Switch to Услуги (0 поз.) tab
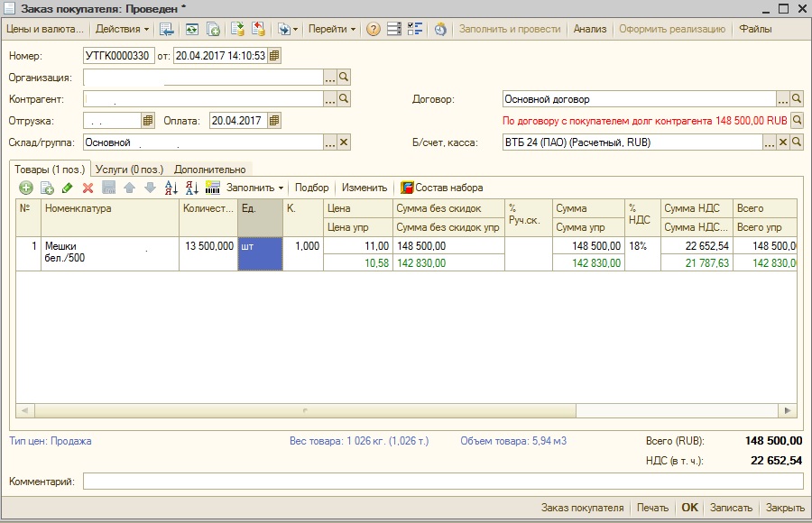This screenshot has height=523, width=812. (130, 169)
